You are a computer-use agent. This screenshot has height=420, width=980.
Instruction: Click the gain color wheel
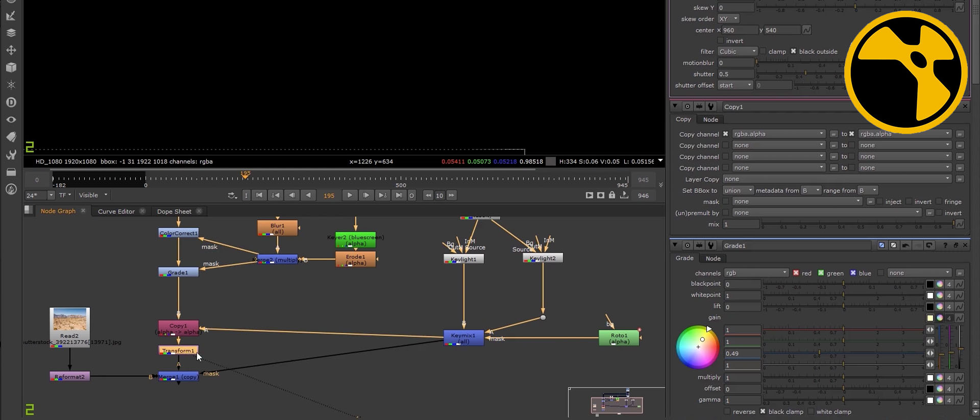pyautogui.click(x=698, y=347)
